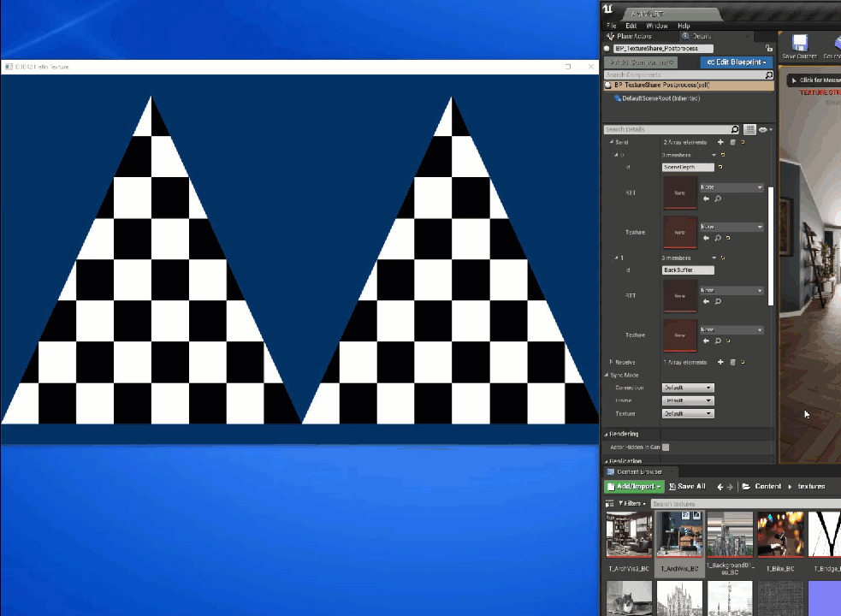Viewport: 841px width, 616px height.
Task: Open the Window menu
Action: click(x=656, y=26)
